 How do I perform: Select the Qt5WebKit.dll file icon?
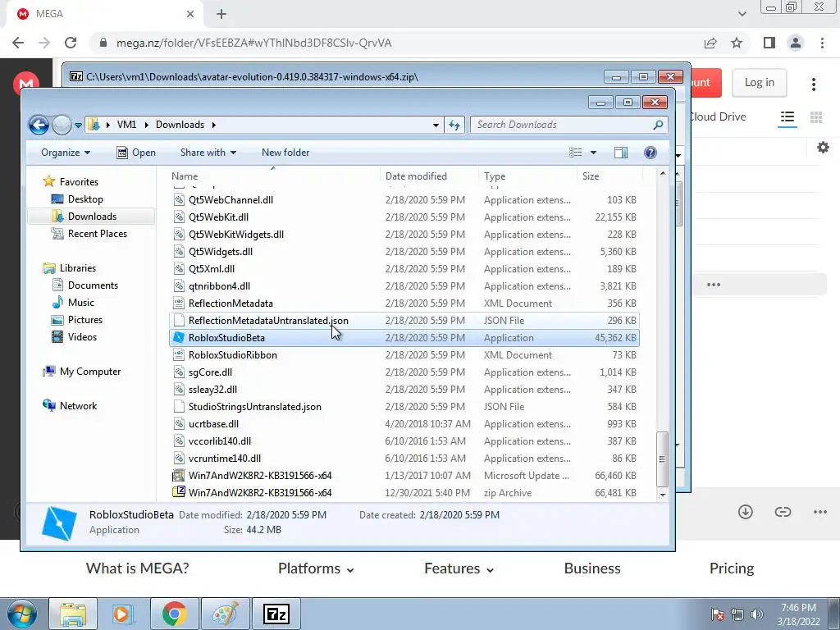tap(178, 217)
